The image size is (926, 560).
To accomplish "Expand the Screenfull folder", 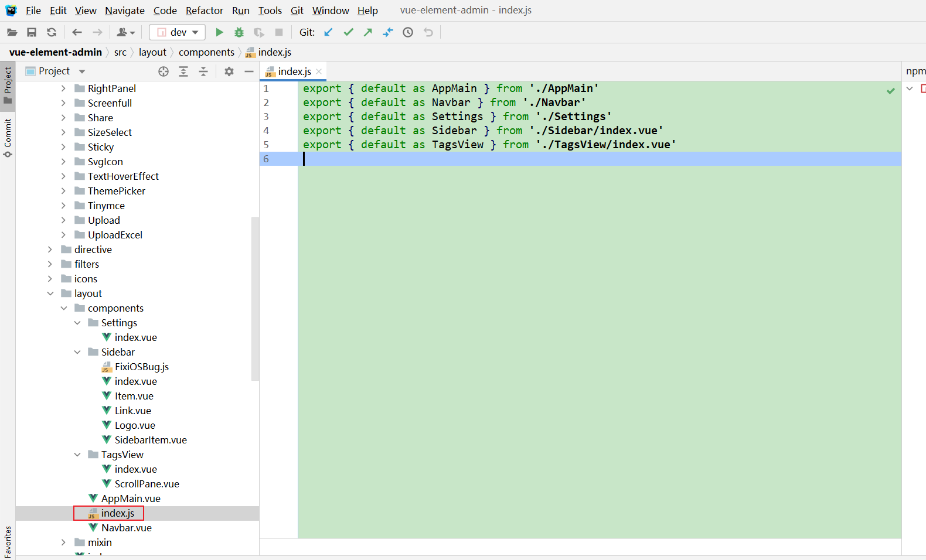I will 63,103.
